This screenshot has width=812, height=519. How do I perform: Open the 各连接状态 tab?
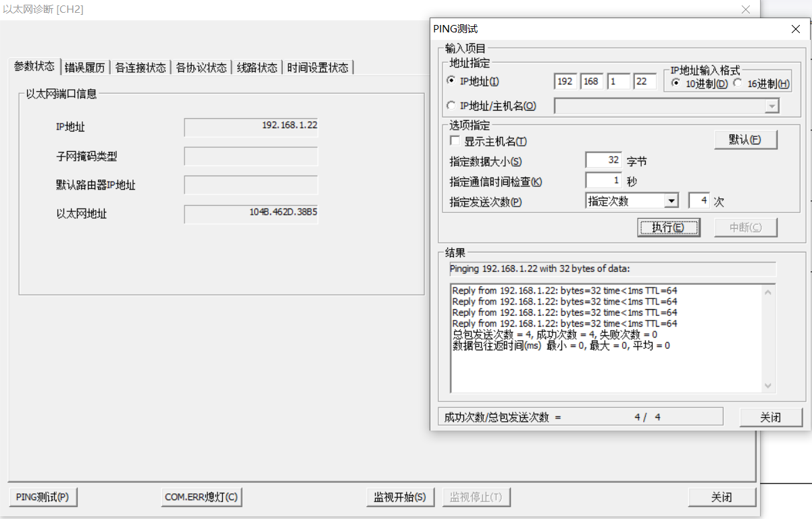tap(140, 67)
